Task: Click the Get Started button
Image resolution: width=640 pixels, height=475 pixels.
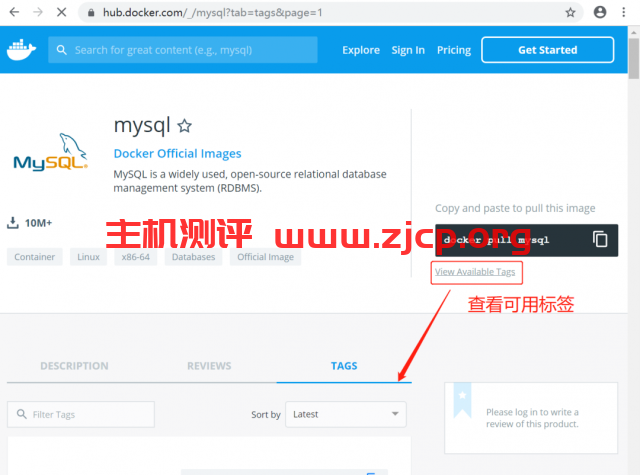Action: tap(547, 50)
